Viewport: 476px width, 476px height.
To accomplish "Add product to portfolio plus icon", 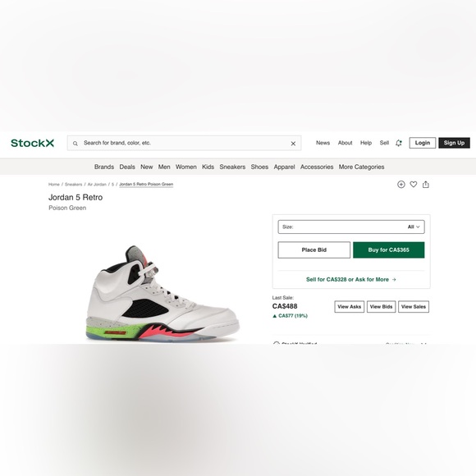I will click(x=401, y=185).
